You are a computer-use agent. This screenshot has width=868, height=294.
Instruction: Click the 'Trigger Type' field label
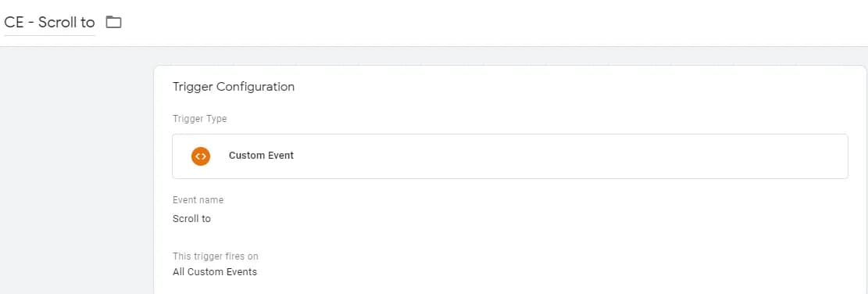click(200, 119)
